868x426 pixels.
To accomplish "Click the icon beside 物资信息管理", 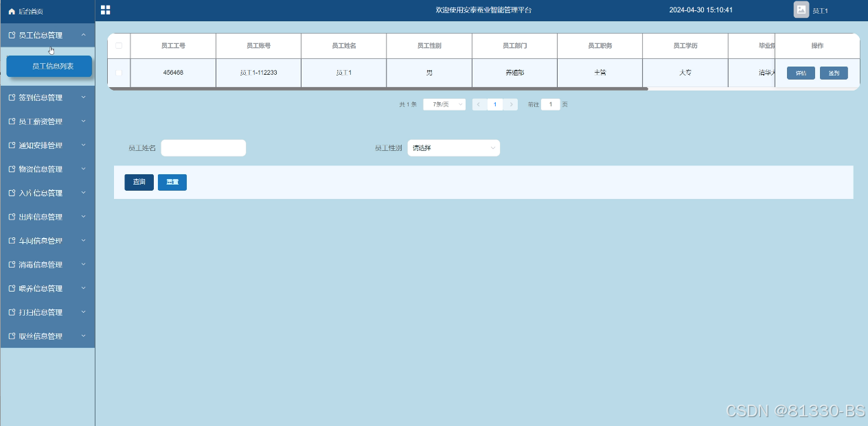I will (x=12, y=169).
